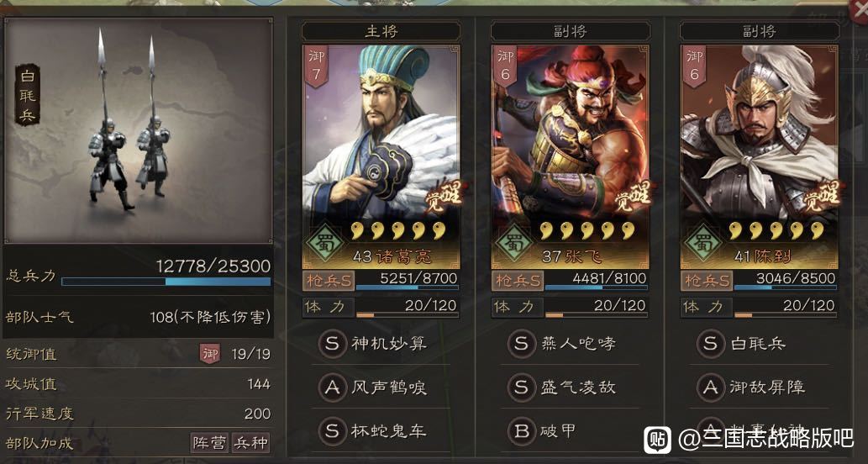Click the first 副将 slot header
This screenshot has width=868, height=464.
[570, 31]
